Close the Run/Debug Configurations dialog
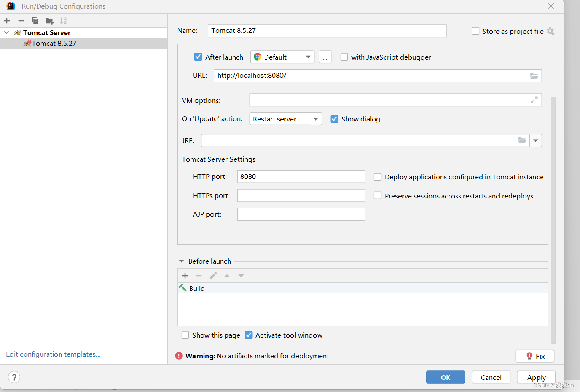Image resolution: width=580 pixels, height=392 pixels. (x=551, y=6)
